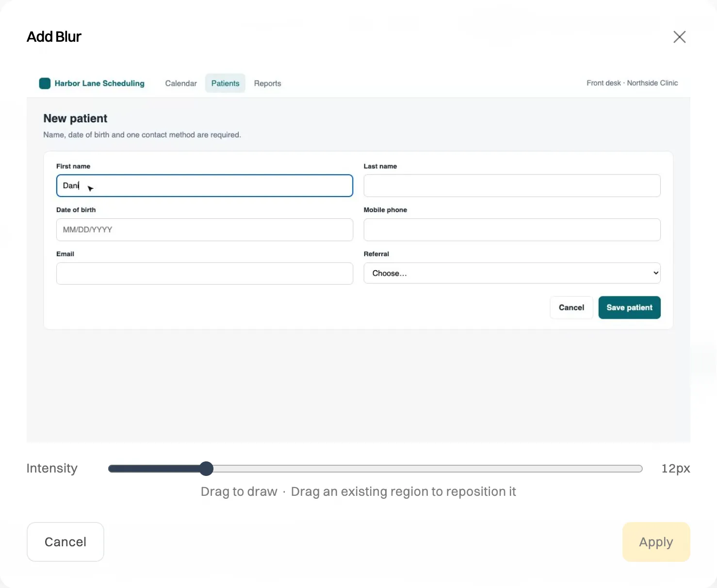The width and height of the screenshot is (717, 588).
Task: Click Cancel in the new patient form
Action: click(571, 308)
